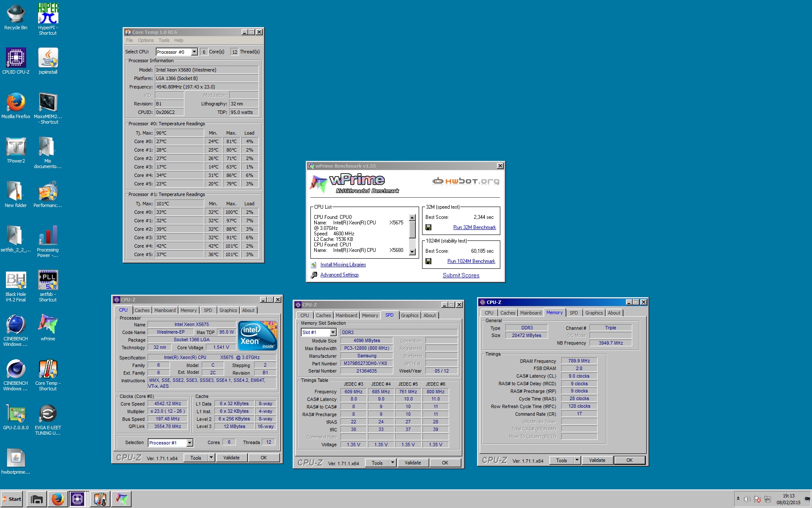Viewport: 812px width, 508px height.
Task: Click the taskbar clock showing 19:13
Action: [x=788, y=499]
